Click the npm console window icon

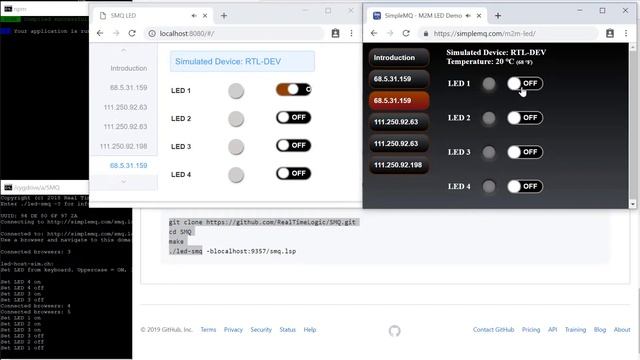[8, 9]
